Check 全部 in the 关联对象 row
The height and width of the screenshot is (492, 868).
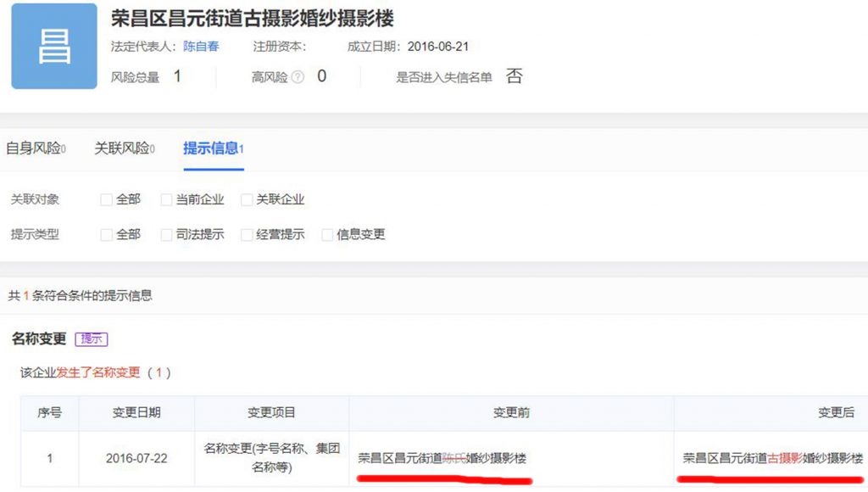point(107,200)
